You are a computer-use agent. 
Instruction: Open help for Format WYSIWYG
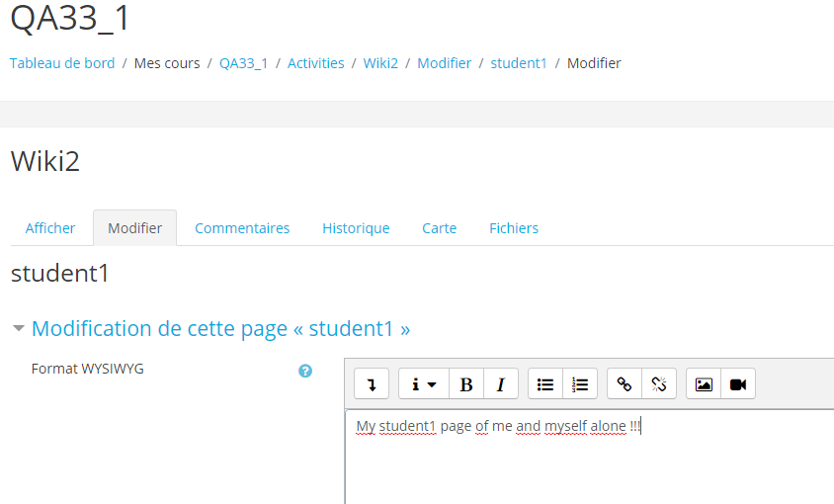coord(305,371)
